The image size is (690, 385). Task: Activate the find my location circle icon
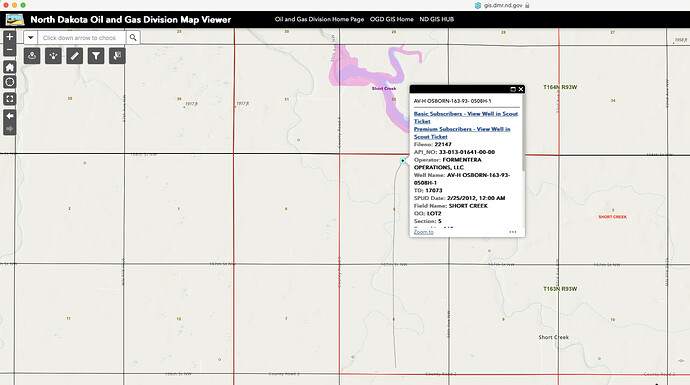pos(10,82)
